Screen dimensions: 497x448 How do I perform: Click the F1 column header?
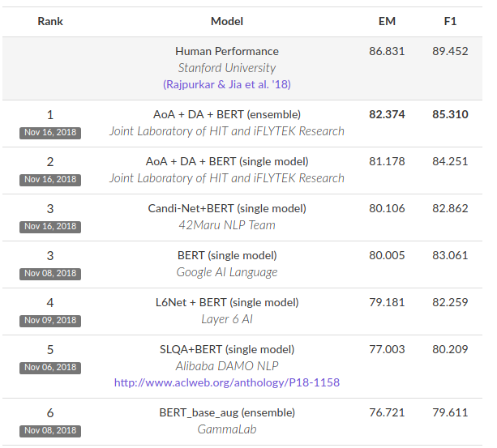click(x=450, y=21)
